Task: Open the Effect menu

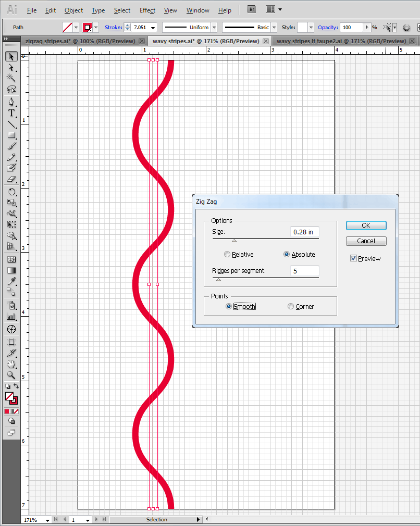Action: point(147,10)
